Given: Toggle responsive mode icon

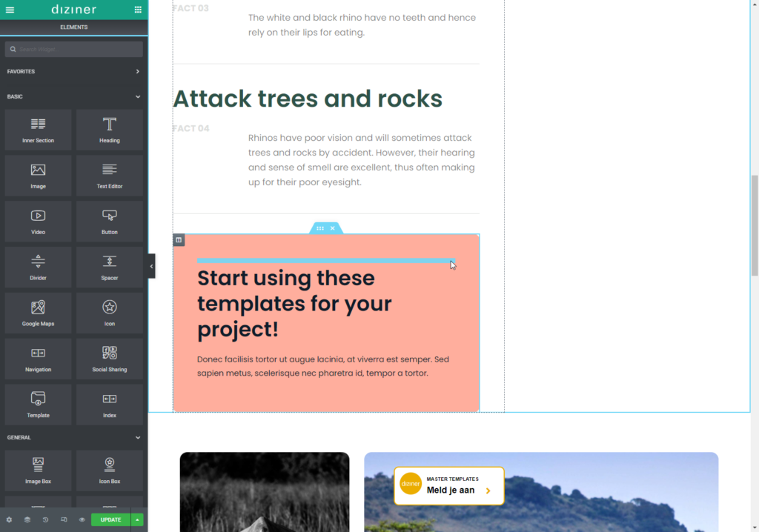Looking at the screenshot, I should click(64, 519).
